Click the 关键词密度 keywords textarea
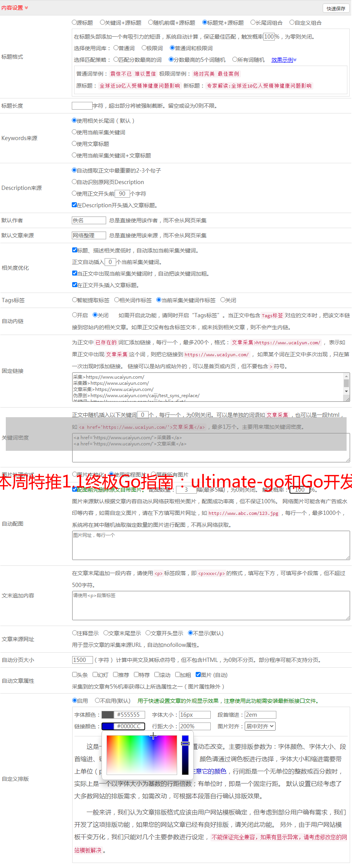Screen dimensions: 352x868 click(x=211, y=448)
